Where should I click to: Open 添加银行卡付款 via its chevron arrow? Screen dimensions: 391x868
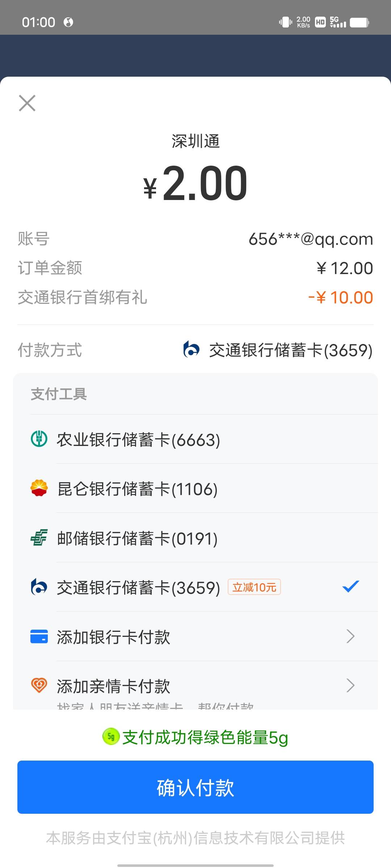[x=350, y=637]
